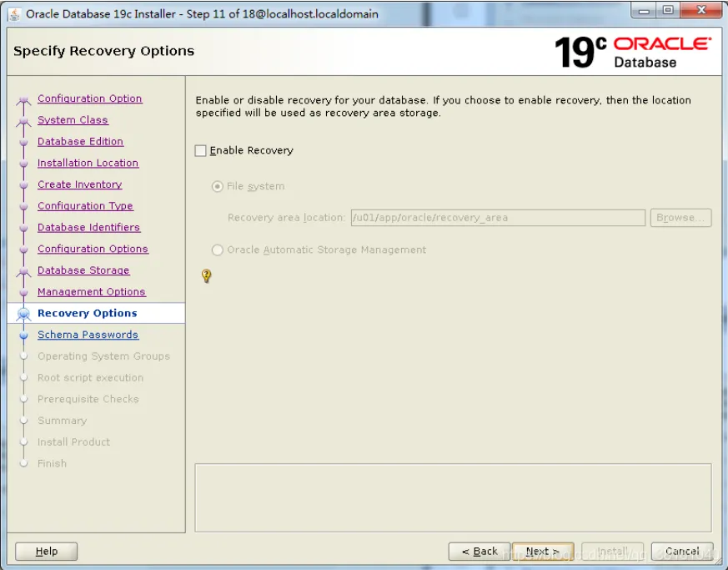The width and height of the screenshot is (728, 570).
Task: Click the Java icon in title bar
Action: 14,14
